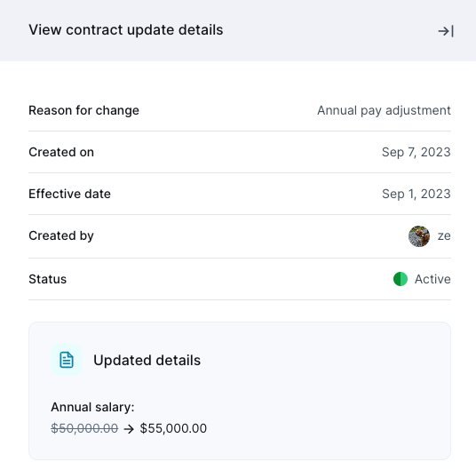Click the arrow between salary amounts
Image resolution: width=476 pixels, height=470 pixels.
tap(129, 429)
